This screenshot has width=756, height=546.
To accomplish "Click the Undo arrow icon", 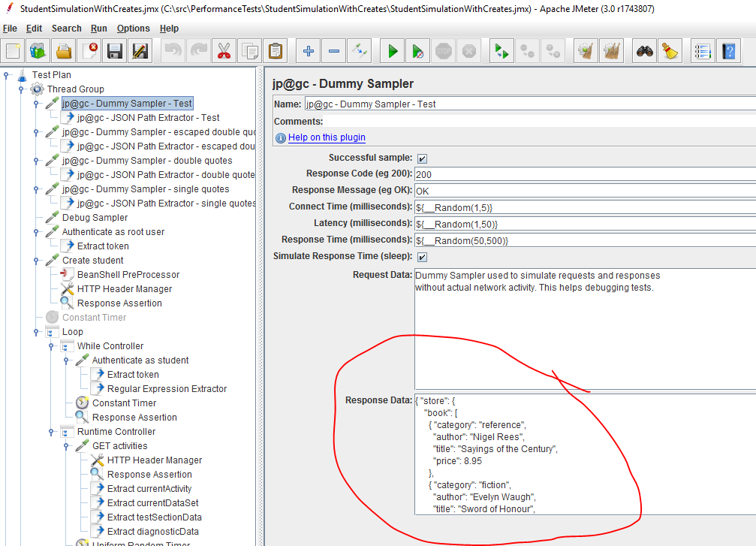I will [x=173, y=50].
